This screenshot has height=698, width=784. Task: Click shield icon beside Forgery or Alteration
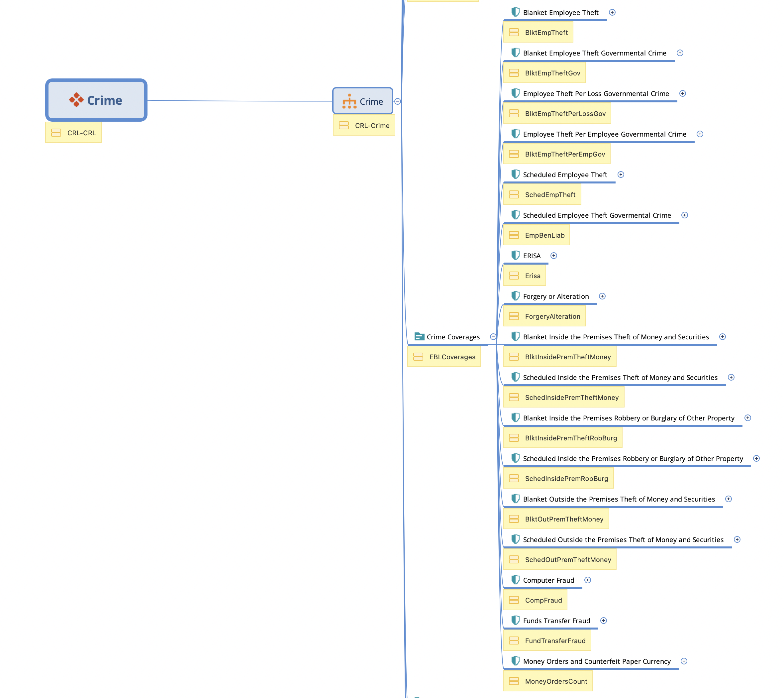click(515, 296)
